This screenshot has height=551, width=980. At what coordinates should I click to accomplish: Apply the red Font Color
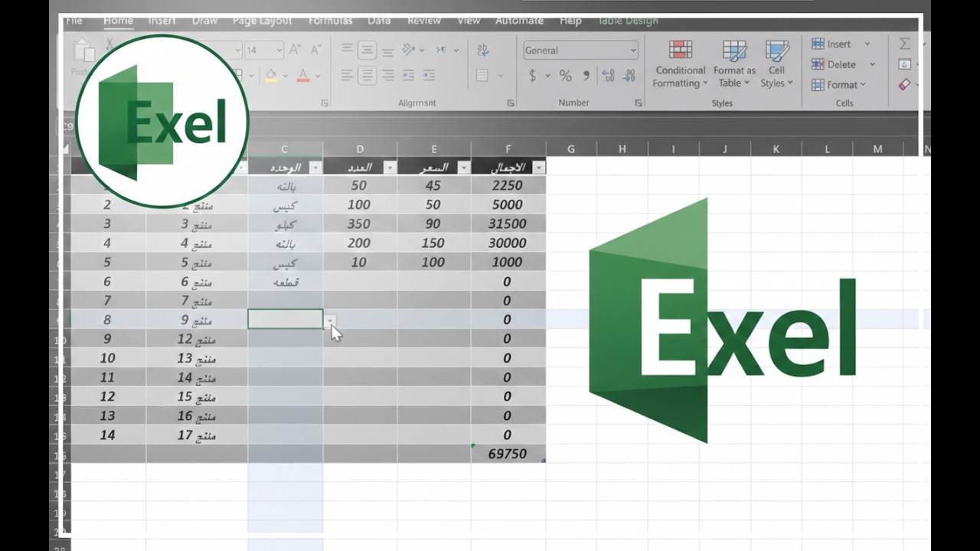pos(303,75)
